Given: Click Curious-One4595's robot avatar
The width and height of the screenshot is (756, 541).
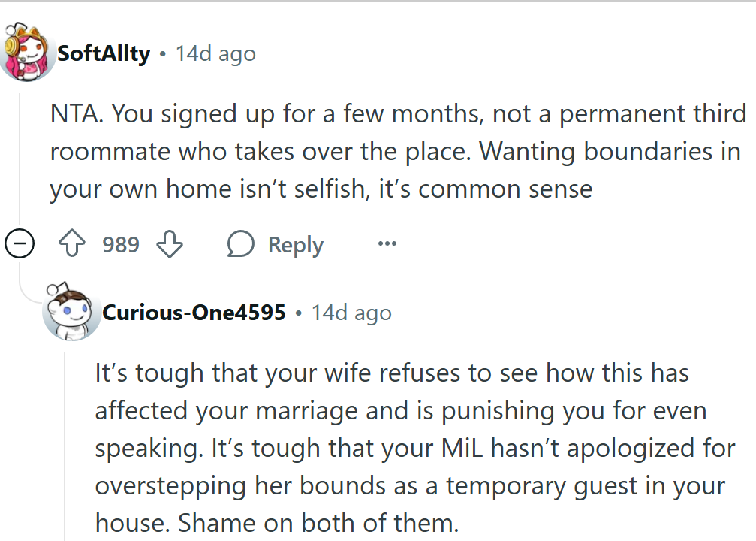Looking at the screenshot, I should 71,313.
